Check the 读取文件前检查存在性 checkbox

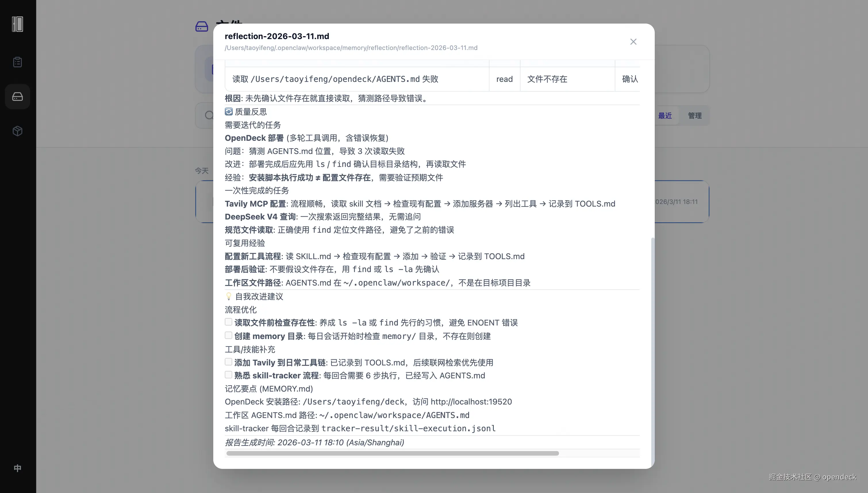[x=228, y=322]
